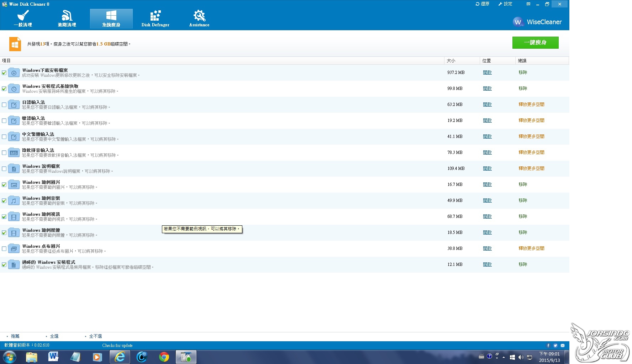Click the green 一鍵瘦身 button
Screen dimensions: 632x364
[x=535, y=43]
